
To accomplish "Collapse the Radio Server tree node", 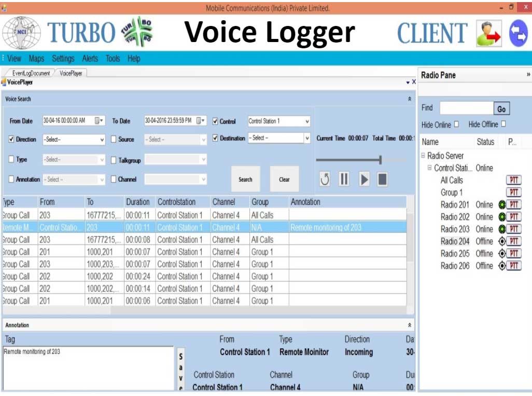I will click(x=423, y=156).
